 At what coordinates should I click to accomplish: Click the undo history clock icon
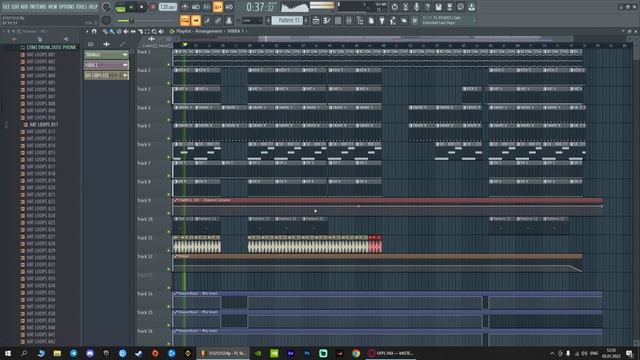(x=394, y=7)
